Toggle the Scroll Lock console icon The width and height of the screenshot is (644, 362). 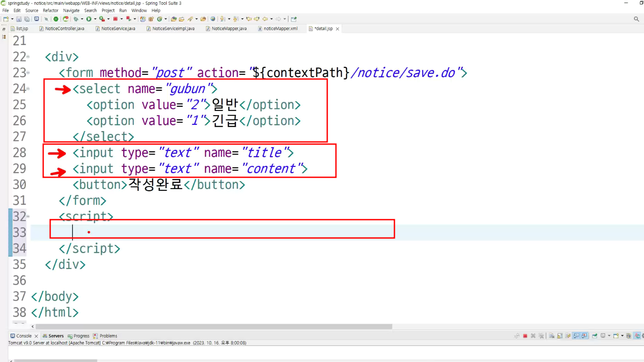(560, 336)
